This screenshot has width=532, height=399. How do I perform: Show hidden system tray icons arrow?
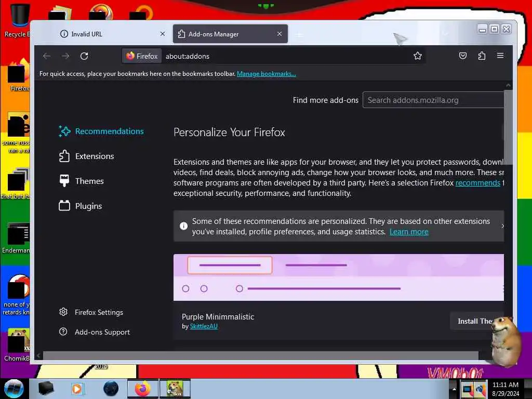(x=454, y=389)
